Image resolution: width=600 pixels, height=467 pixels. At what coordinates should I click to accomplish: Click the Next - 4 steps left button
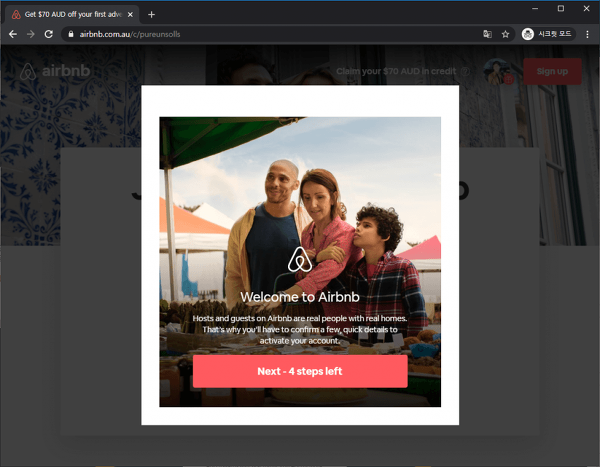300,371
